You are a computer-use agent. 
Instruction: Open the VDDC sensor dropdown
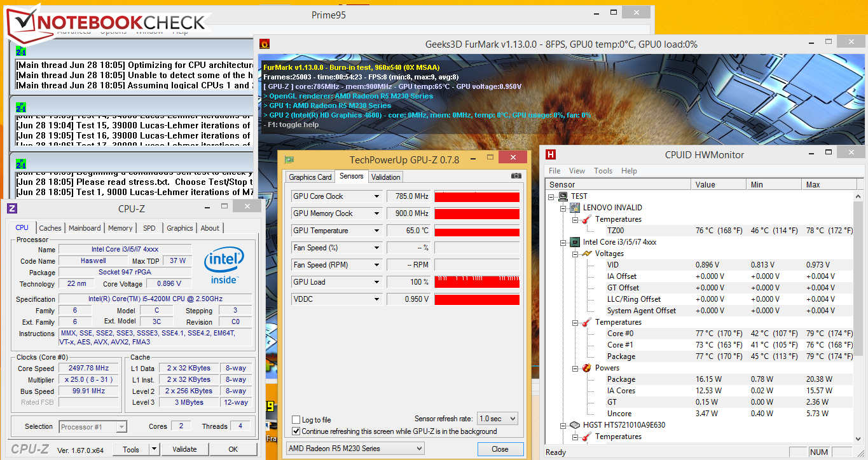coord(376,299)
